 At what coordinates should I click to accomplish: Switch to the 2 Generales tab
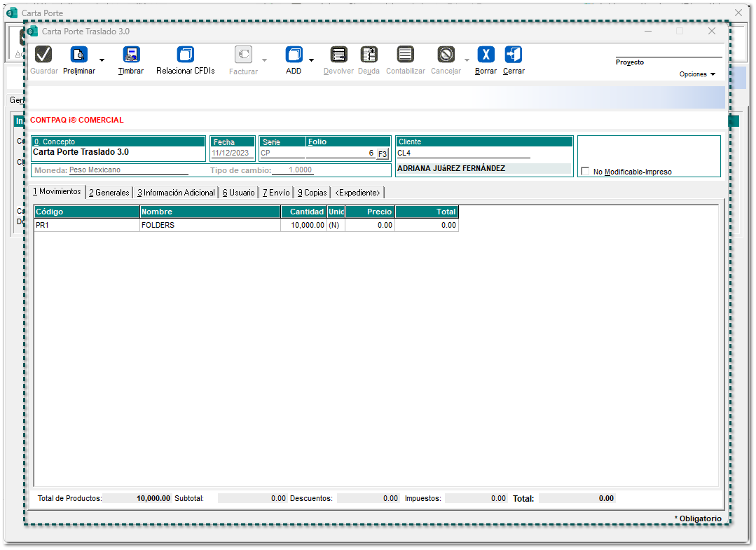(109, 193)
